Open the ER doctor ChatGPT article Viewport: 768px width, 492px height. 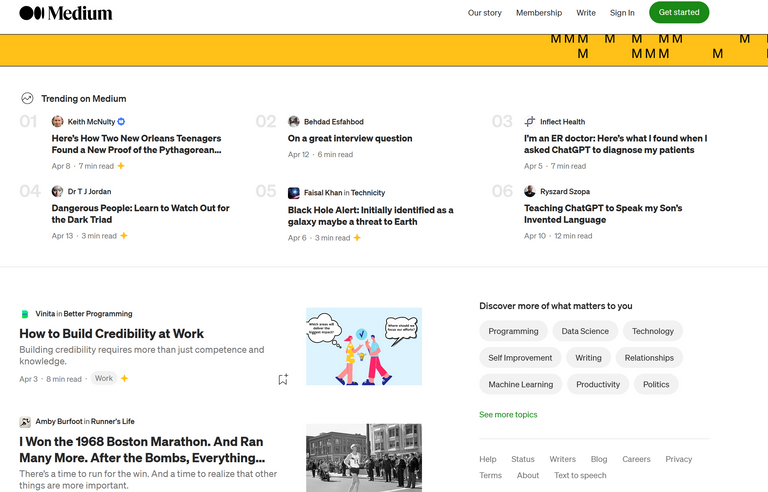(616, 144)
